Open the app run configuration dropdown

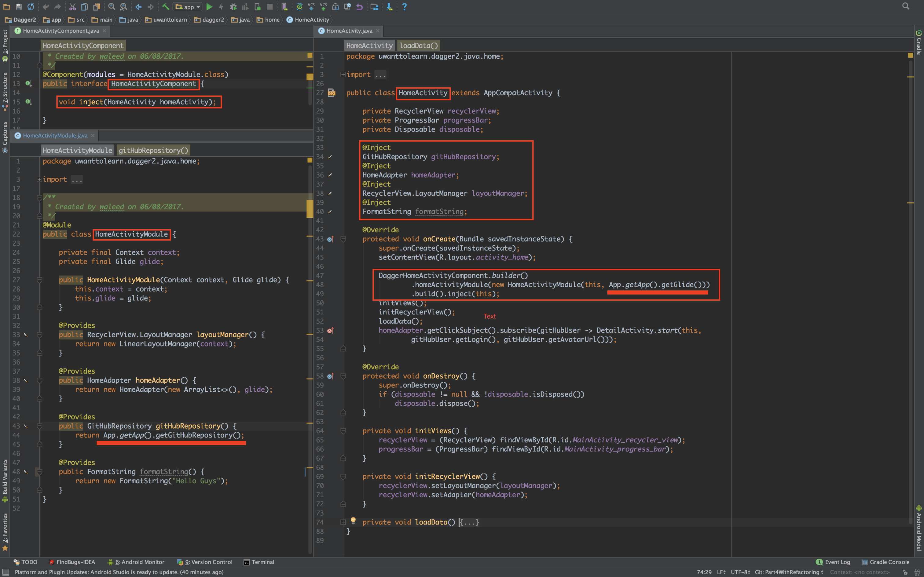[x=188, y=7]
